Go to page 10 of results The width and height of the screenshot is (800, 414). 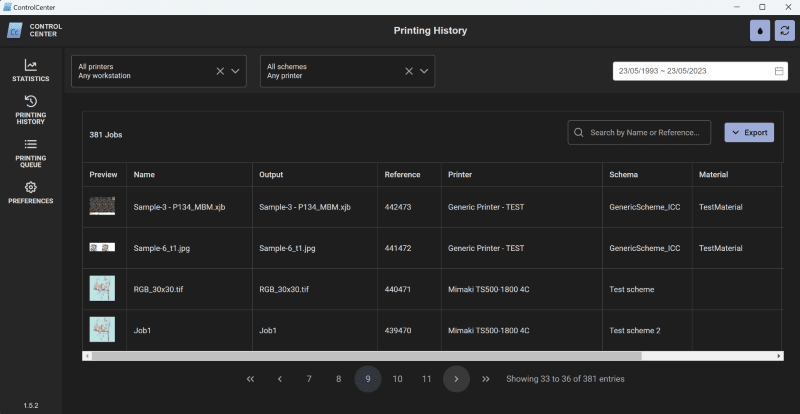[397, 379]
